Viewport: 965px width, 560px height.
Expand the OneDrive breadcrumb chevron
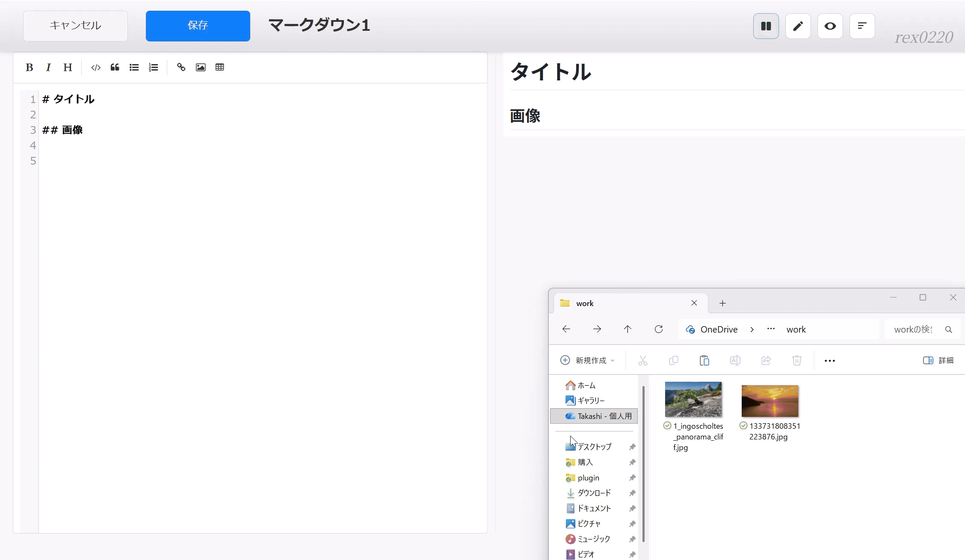pyautogui.click(x=752, y=330)
